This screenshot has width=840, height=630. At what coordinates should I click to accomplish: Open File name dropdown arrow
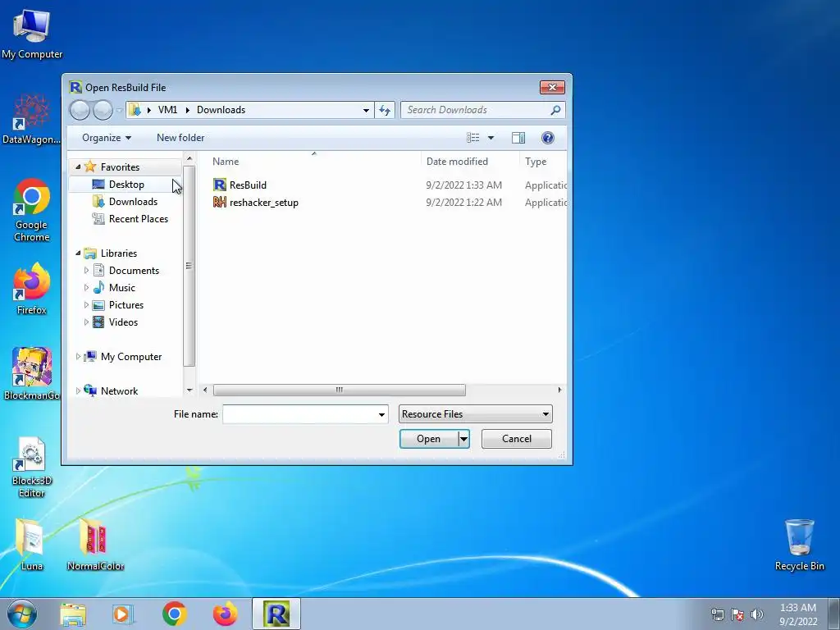click(381, 414)
